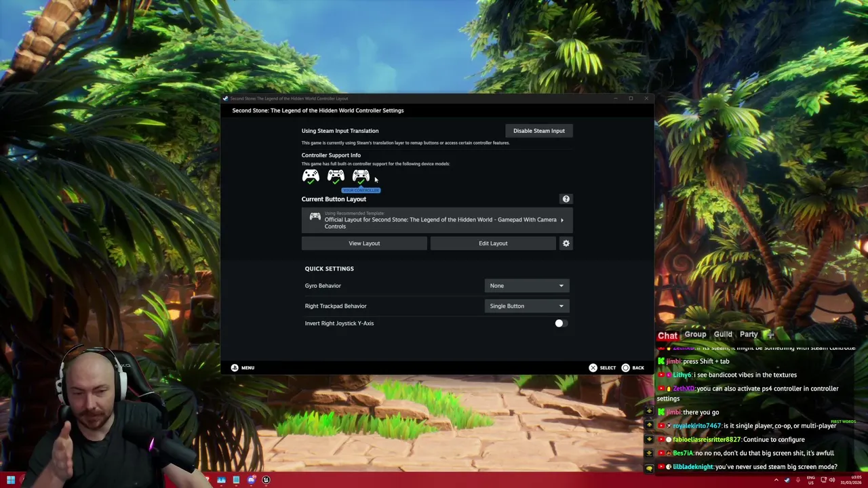
Task: Click the network tray icon
Action: [x=824, y=480]
